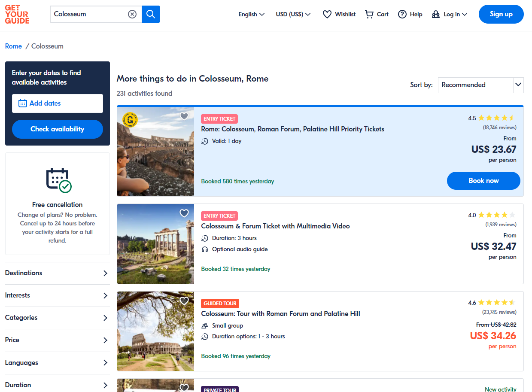Click the 4.0 star rating
Viewport: 532px width, 392px height.
(492, 215)
